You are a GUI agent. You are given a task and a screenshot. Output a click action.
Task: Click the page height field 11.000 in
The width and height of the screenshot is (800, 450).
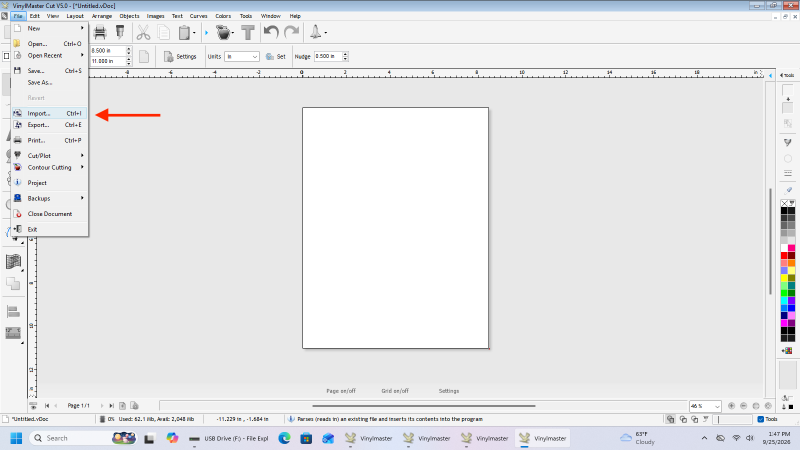(x=108, y=61)
